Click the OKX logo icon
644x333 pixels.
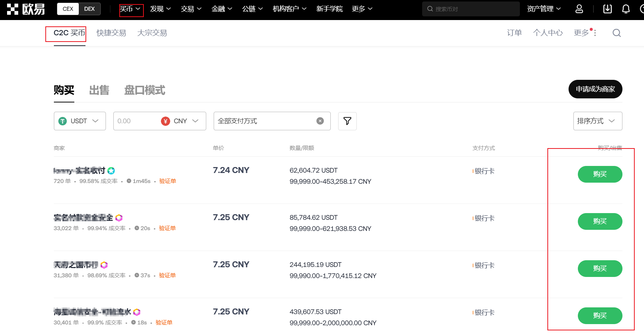pos(13,9)
